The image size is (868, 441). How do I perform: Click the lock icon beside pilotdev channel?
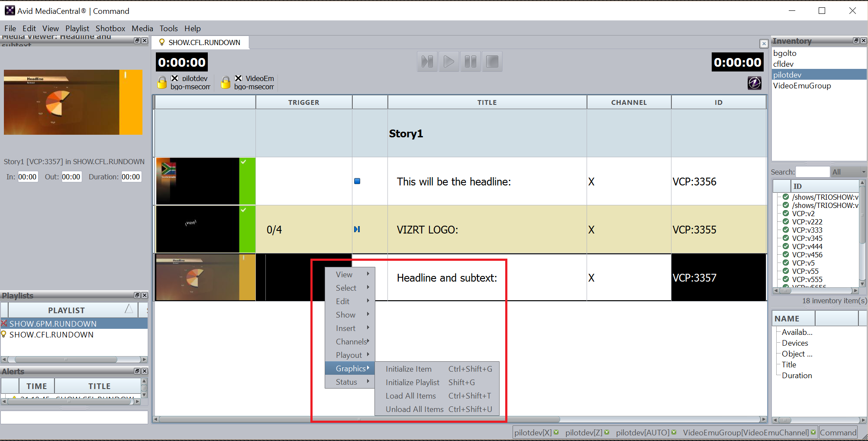point(162,82)
